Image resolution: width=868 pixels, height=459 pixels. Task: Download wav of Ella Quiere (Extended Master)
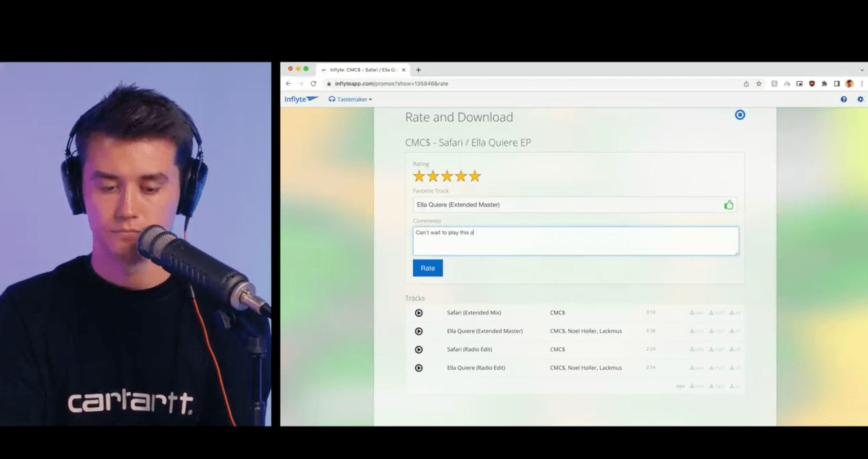tap(697, 331)
